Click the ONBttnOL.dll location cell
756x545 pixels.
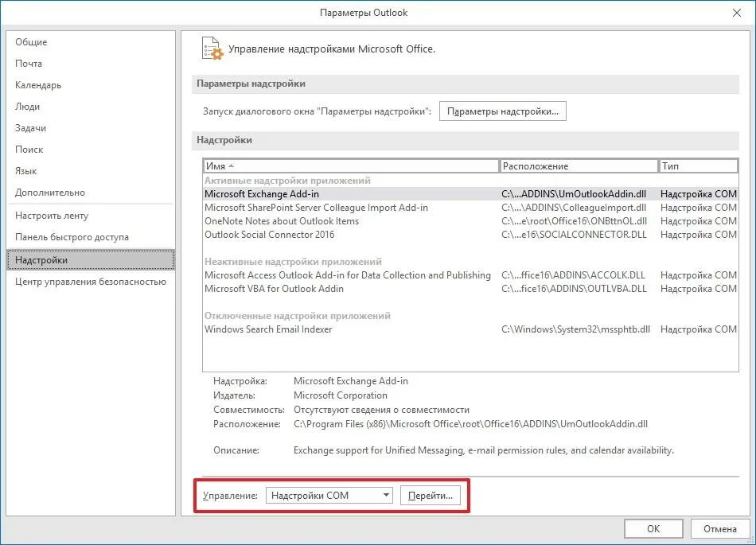[574, 220]
